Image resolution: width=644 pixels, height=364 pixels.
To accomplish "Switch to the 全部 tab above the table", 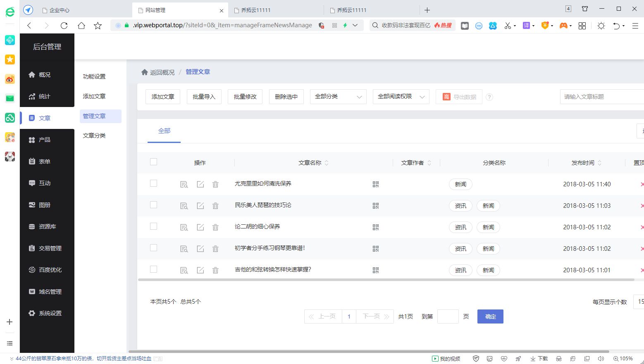I will click(164, 131).
